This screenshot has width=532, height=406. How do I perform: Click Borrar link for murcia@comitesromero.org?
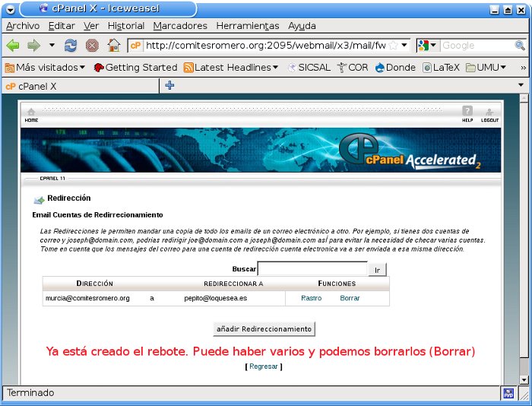[x=350, y=298]
